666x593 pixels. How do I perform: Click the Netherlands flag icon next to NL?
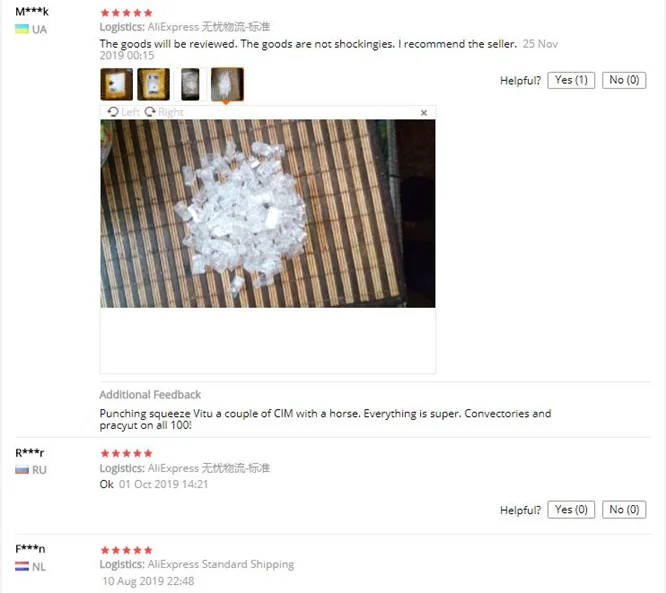[x=22, y=566]
